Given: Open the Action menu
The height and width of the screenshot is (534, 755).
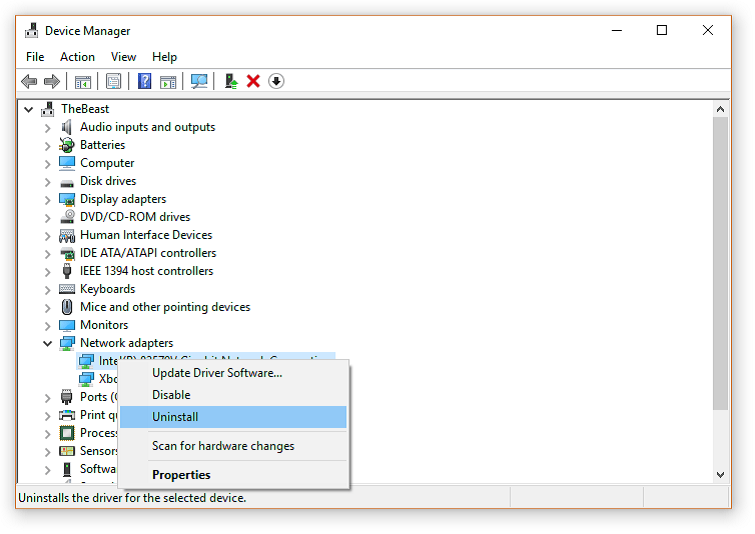Looking at the screenshot, I should [x=77, y=57].
